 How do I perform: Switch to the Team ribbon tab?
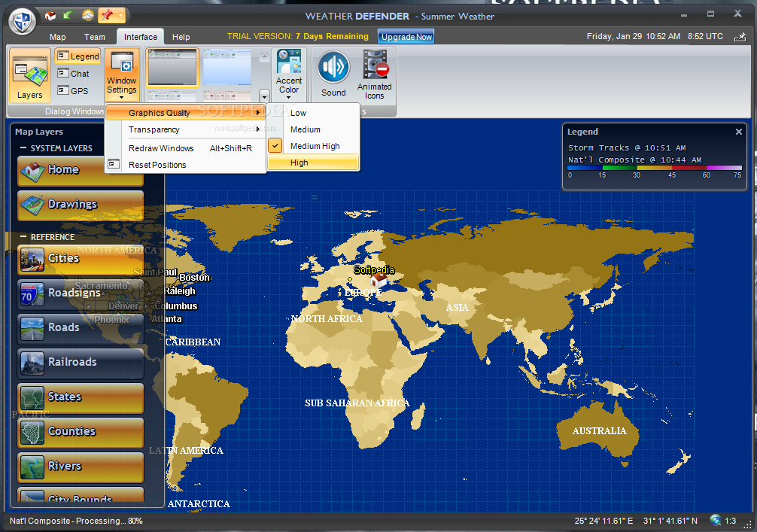[x=95, y=37]
